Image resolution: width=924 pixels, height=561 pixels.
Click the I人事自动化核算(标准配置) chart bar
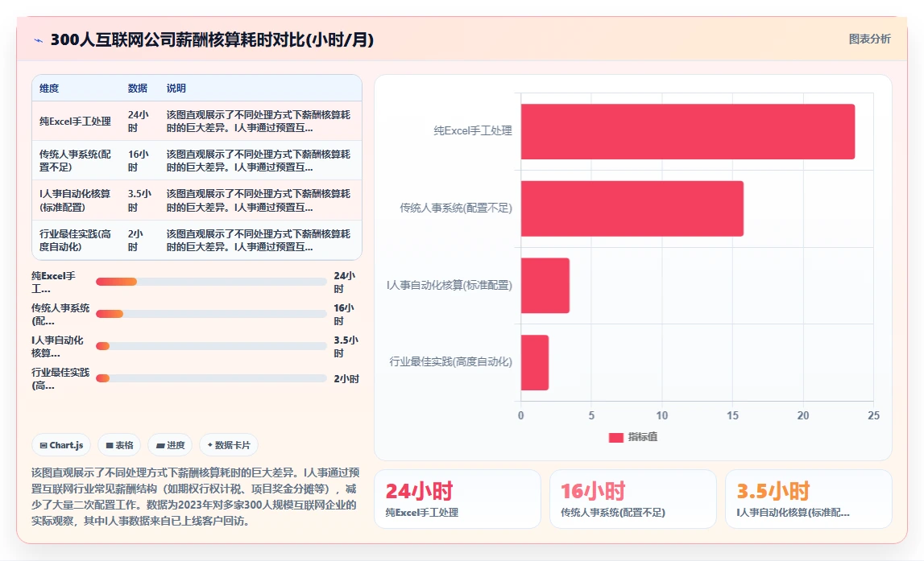[545, 286]
